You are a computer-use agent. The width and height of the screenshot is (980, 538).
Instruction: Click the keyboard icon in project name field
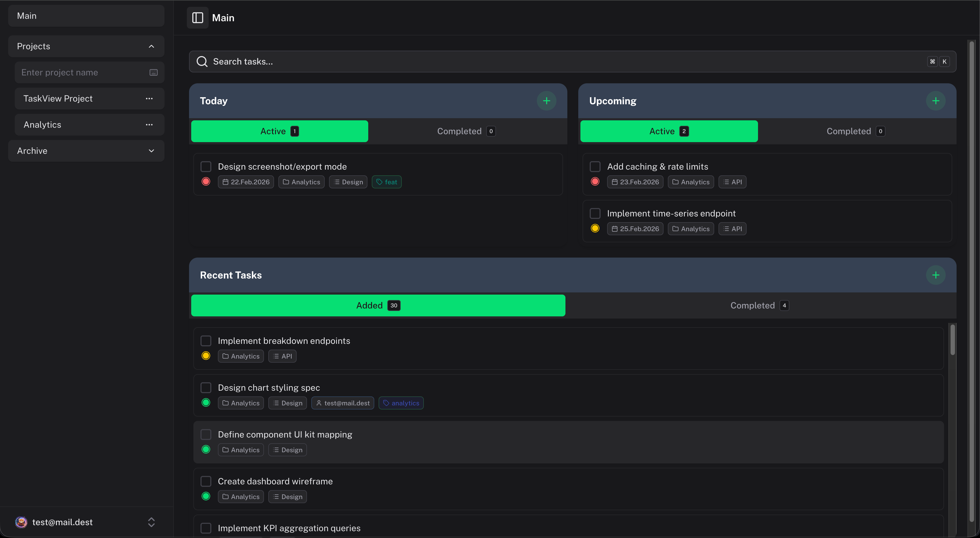click(x=153, y=72)
